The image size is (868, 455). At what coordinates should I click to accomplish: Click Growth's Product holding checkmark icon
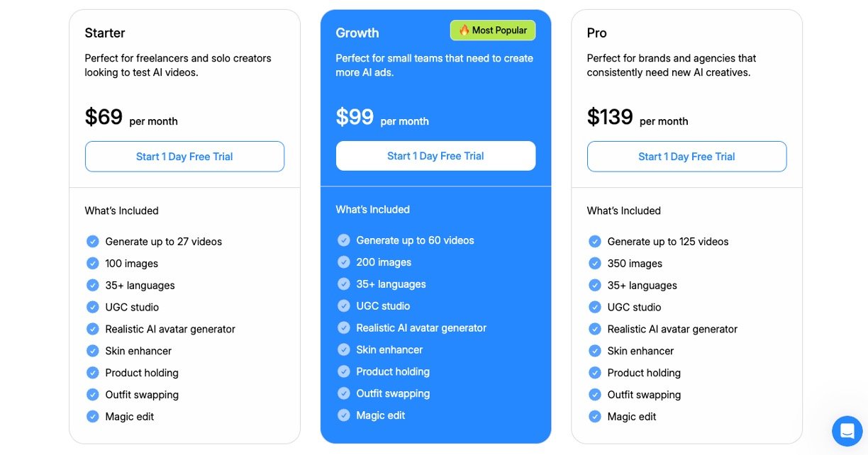click(344, 371)
